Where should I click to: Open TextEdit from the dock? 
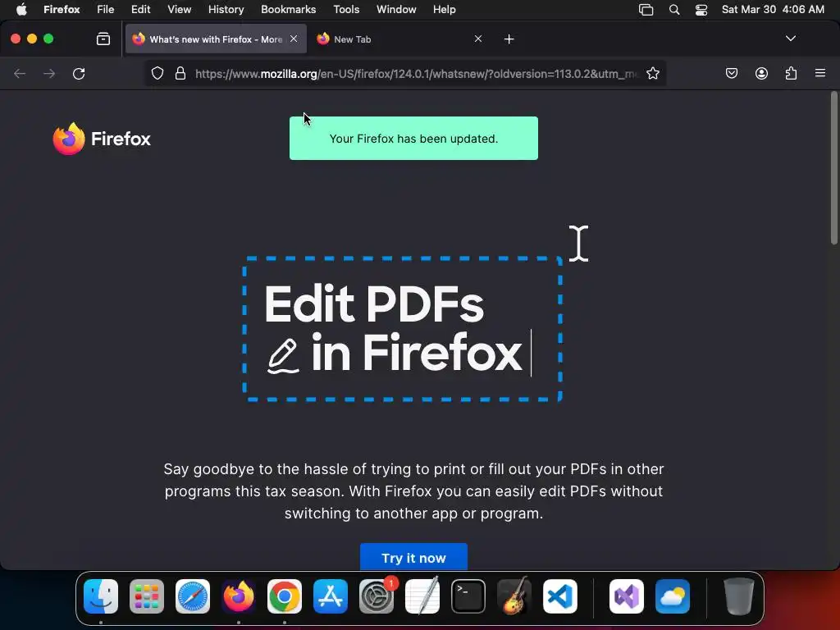point(422,596)
